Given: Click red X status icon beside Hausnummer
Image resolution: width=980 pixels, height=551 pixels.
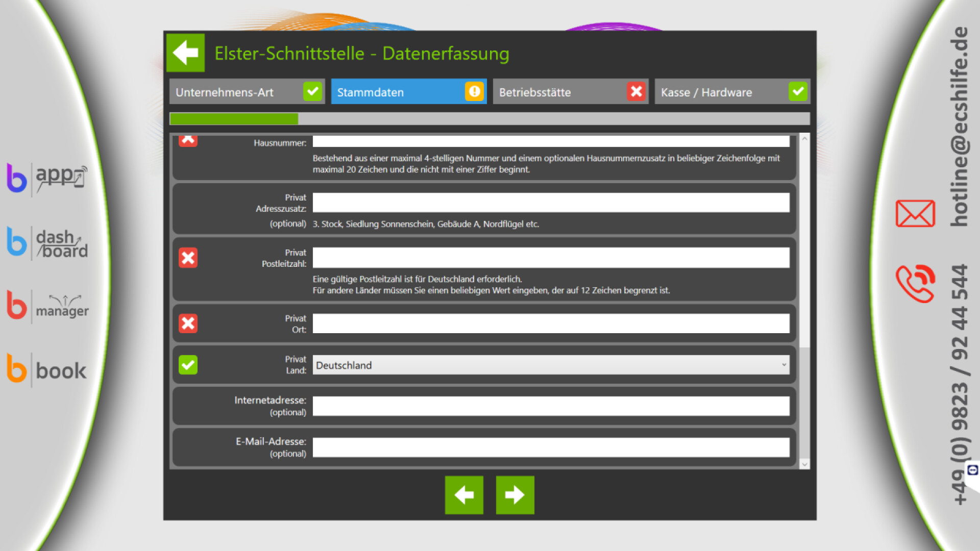Looking at the screenshot, I should tap(188, 140).
